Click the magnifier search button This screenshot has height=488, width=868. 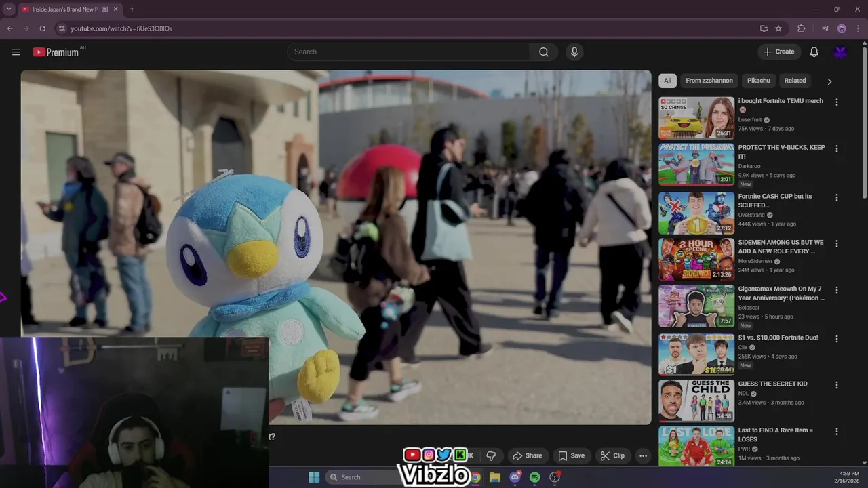click(x=544, y=52)
